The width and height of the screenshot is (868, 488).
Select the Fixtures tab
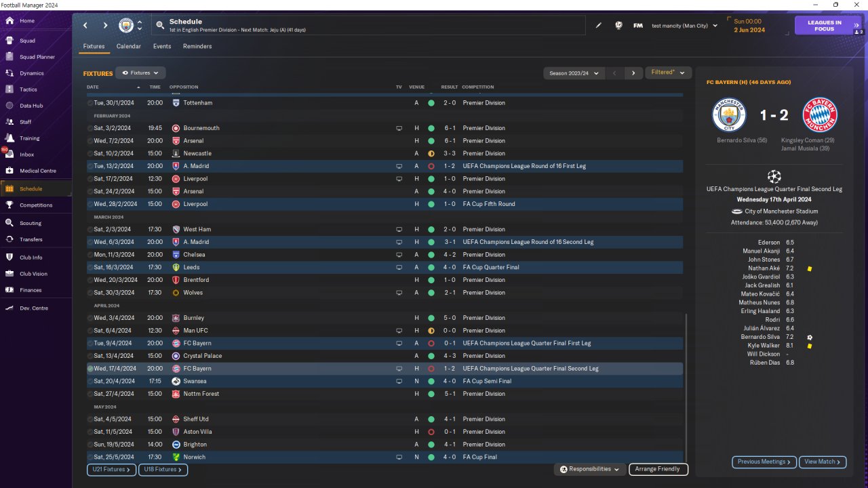pos(94,47)
